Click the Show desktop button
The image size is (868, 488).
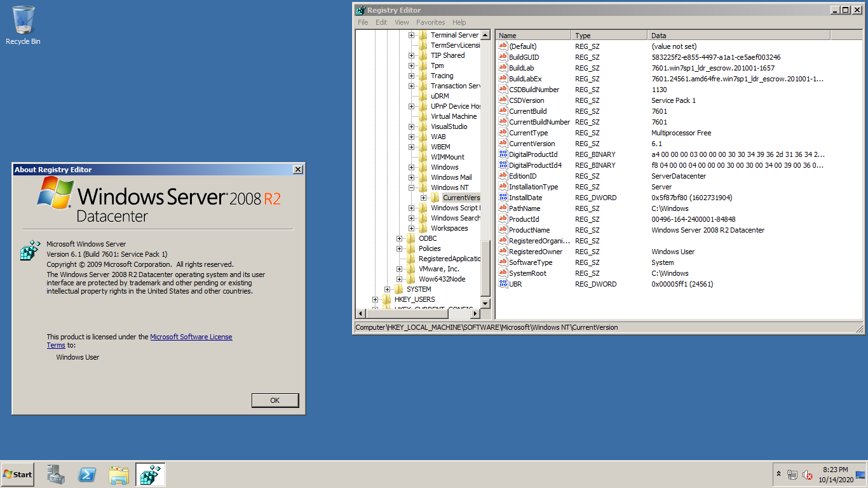click(x=861, y=474)
